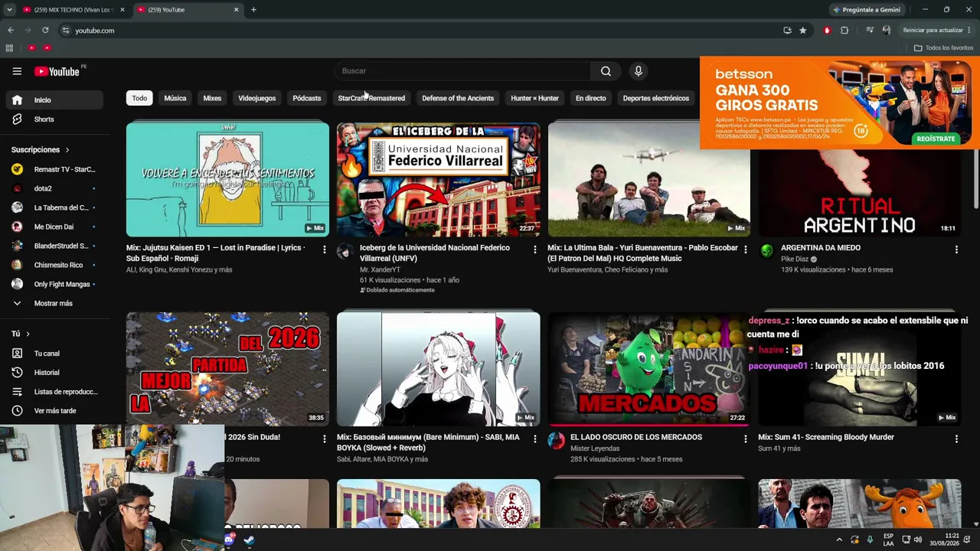
Task: Open the Only Fight Mangas subscription
Action: point(54,284)
